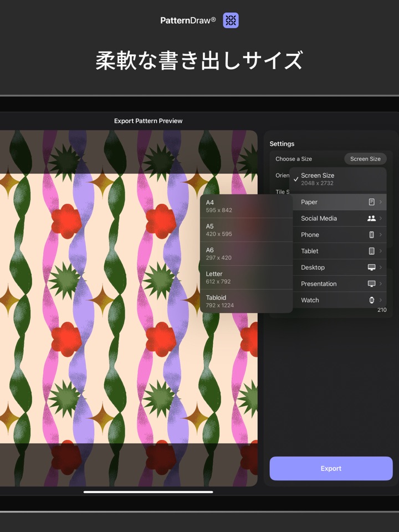The height and width of the screenshot is (532, 399).
Task: Choose A4 595 x 842 paper size
Action: pos(246,206)
